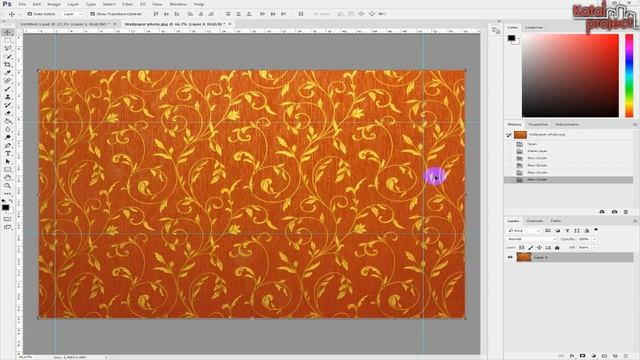The height and width of the screenshot is (360, 640).
Task: Toggle lock position icon
Action: tap(539, 248)
